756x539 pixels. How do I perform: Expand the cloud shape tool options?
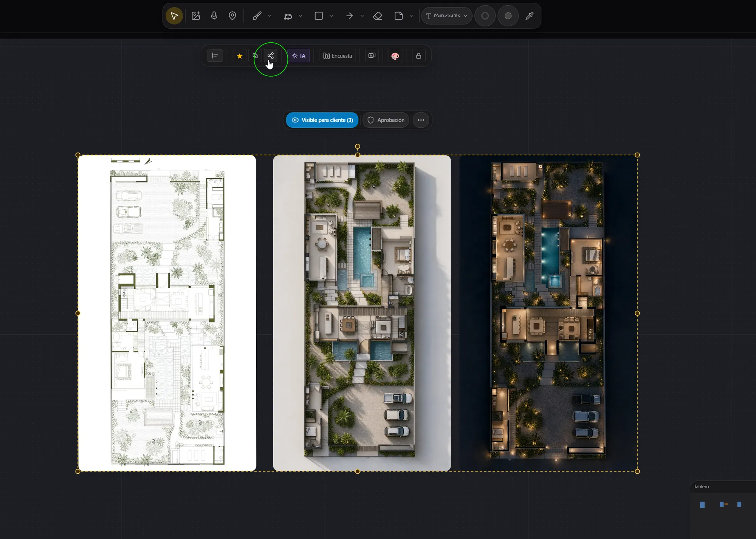tap(301, 16)
